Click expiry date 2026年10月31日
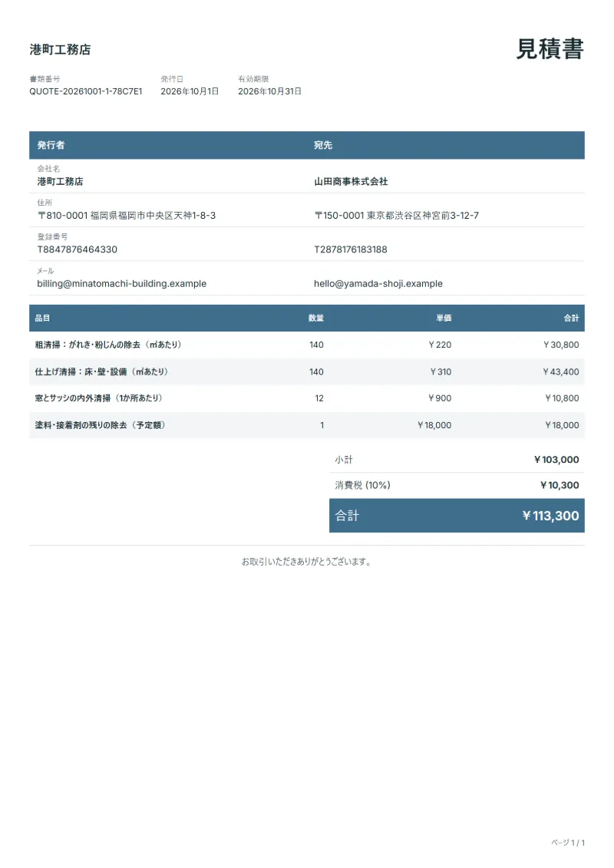The height and width of the screenshot is (868, 614). pyautogui.click(x=269, y=91)
